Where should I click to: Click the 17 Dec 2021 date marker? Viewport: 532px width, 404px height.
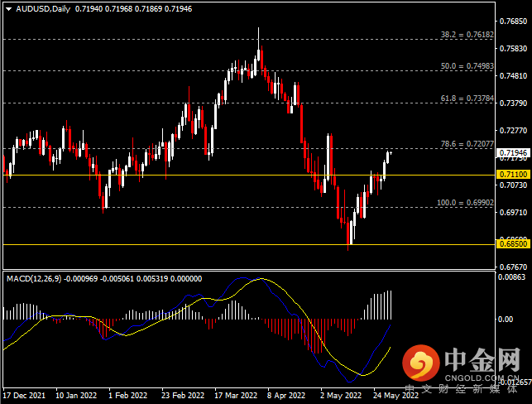coord(24,396)
